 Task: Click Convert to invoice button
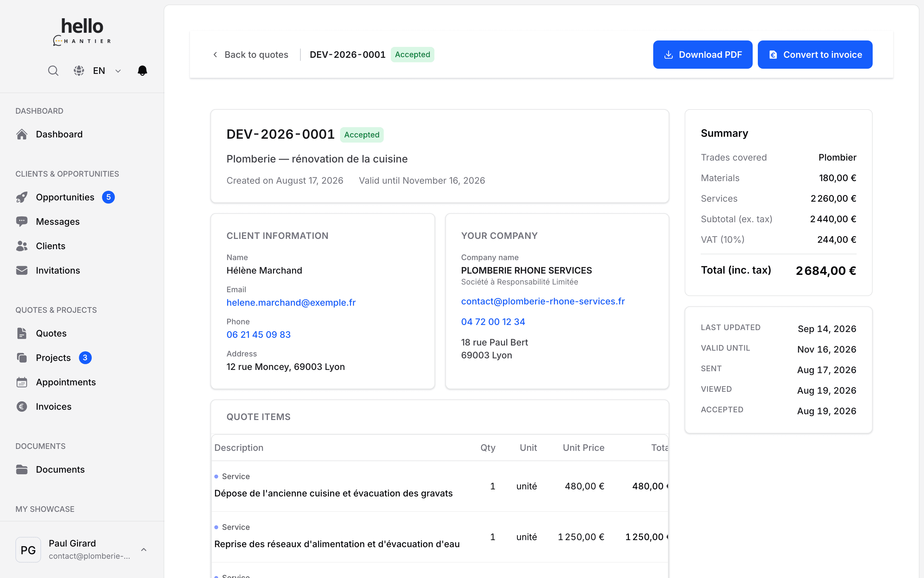pyautogui.click(x=815, y=55)
